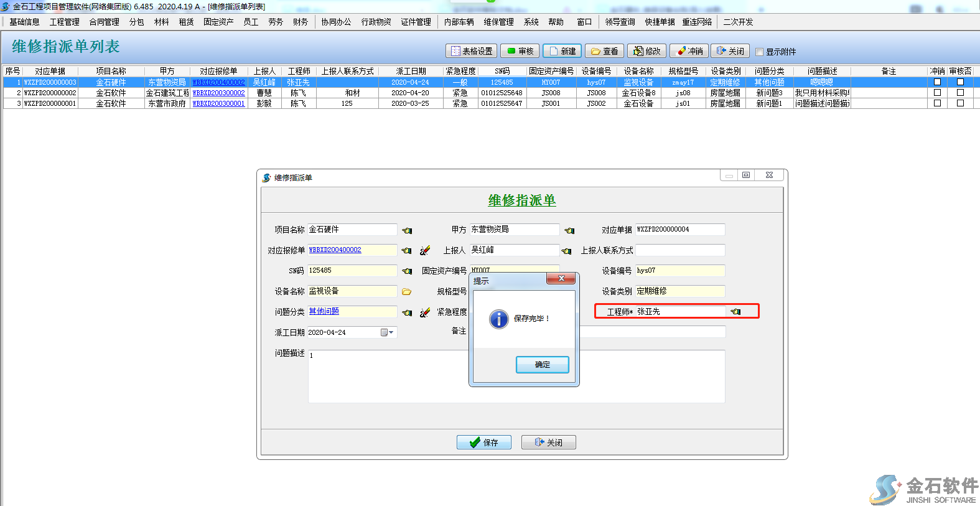Open the folder icon next to 设备名称
Screen dimensions: 980x506
coord(407,291)
